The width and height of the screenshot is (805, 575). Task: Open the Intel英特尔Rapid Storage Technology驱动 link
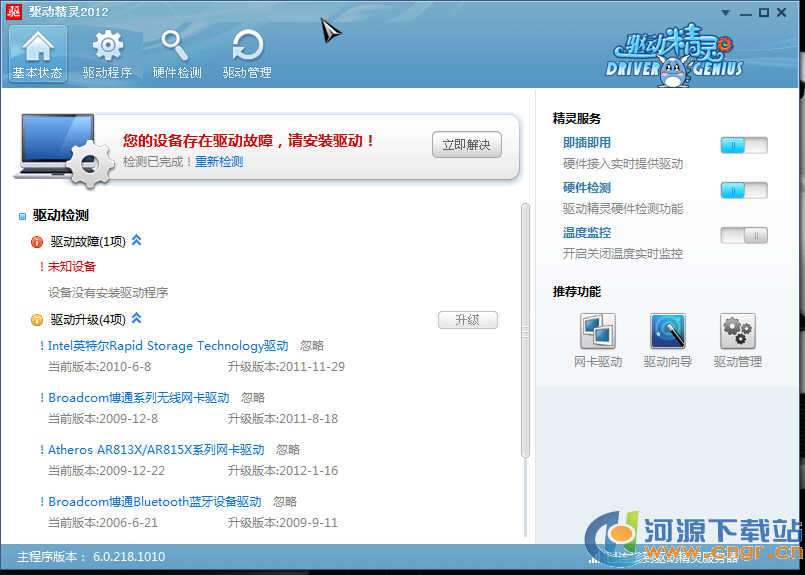[x=168, y=346]
